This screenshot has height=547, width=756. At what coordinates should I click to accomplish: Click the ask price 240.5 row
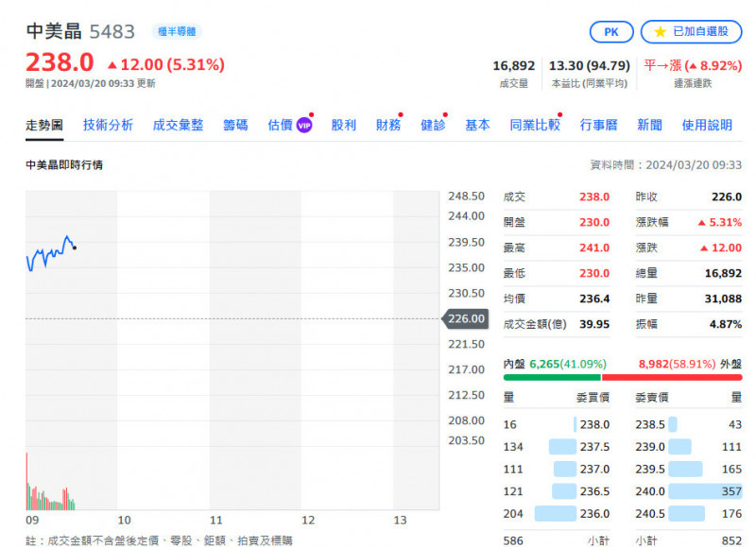click(x=689, y=514)
